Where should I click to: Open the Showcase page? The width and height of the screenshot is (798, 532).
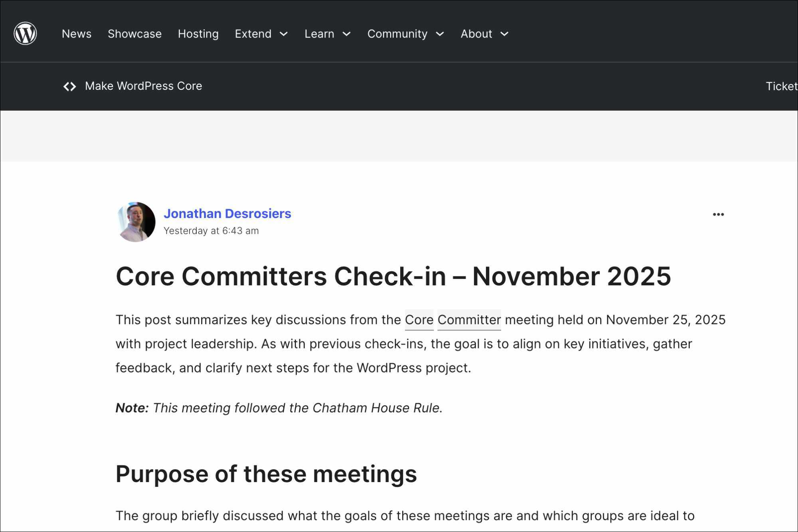coord(134,34)
